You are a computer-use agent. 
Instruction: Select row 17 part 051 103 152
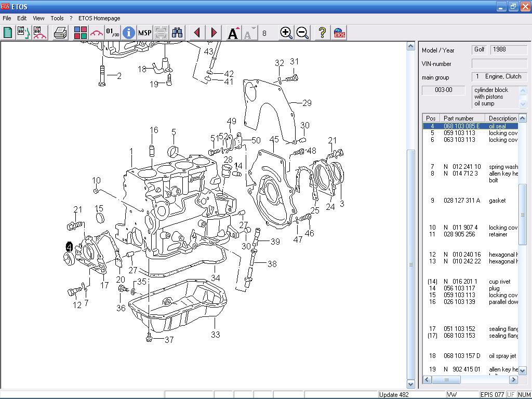click(470, 328)
